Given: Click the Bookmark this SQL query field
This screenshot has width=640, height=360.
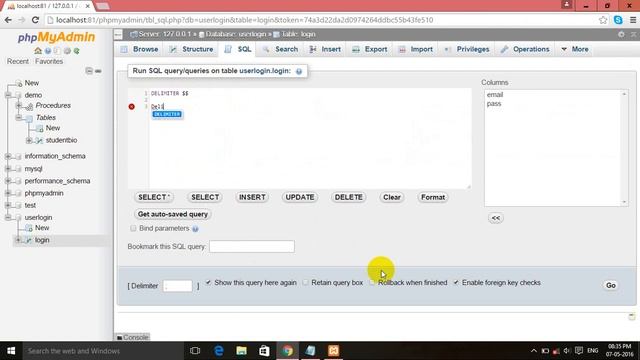Looking at the screenshot, I should point(252,247).
